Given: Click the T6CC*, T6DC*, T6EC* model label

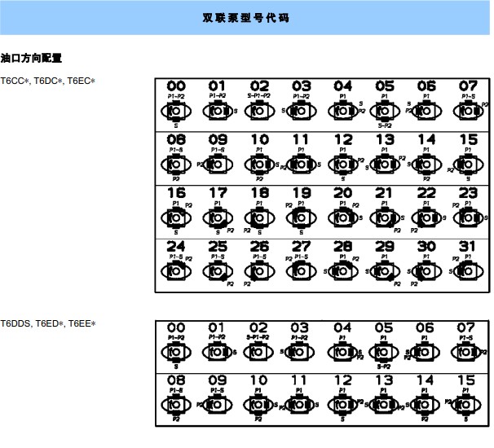Looking at the screenshot, I should pyautogui.click(x=48, y=81).
